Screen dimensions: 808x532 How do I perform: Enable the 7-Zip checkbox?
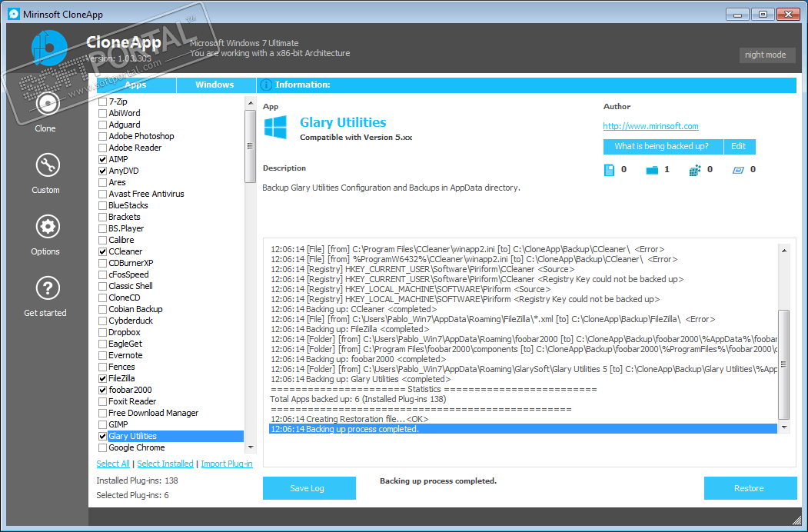[102, 101]
